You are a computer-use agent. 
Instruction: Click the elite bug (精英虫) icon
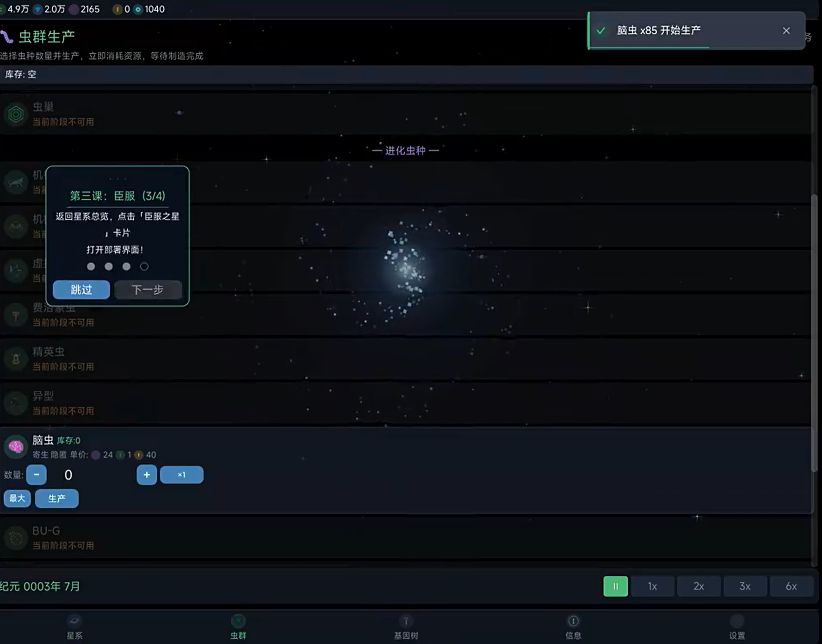point(16,359)
